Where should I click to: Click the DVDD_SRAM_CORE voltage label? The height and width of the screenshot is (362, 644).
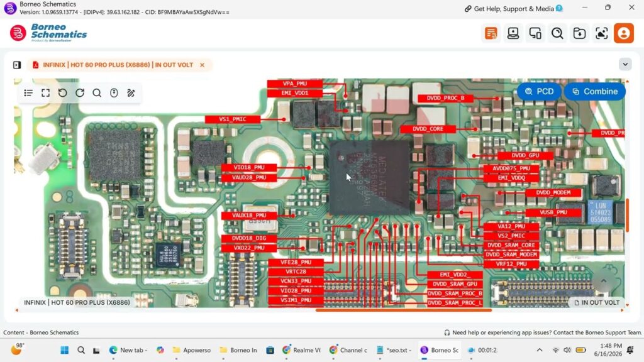(x=511, y=246)
